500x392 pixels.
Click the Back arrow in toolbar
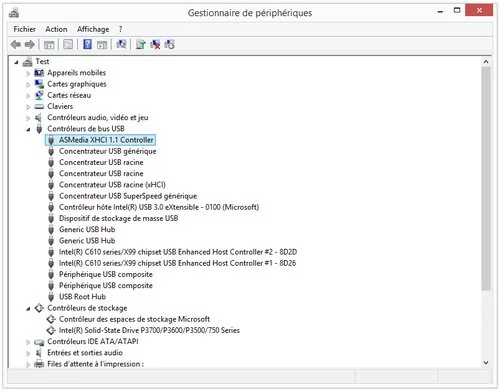pyautogui.click(x=16, y=44)
